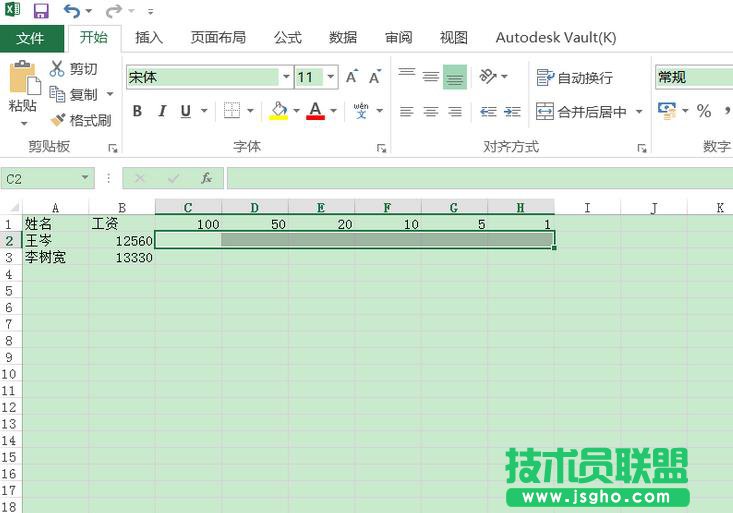733x513 pixels.
Task: Switch to the 插入 tab
Action: click(149, 37)
